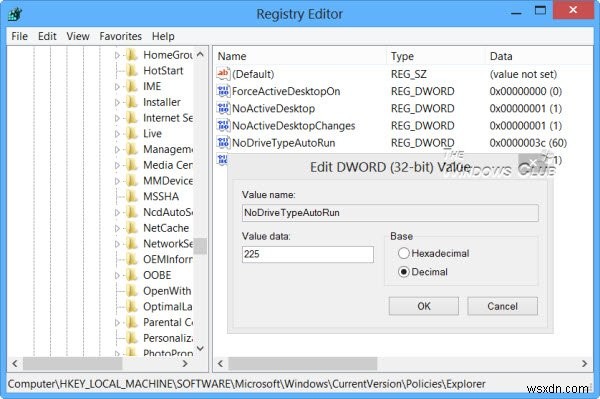Click the Value name field in dialog
This screenshot has height=399, width=600.
click(390, 213)
